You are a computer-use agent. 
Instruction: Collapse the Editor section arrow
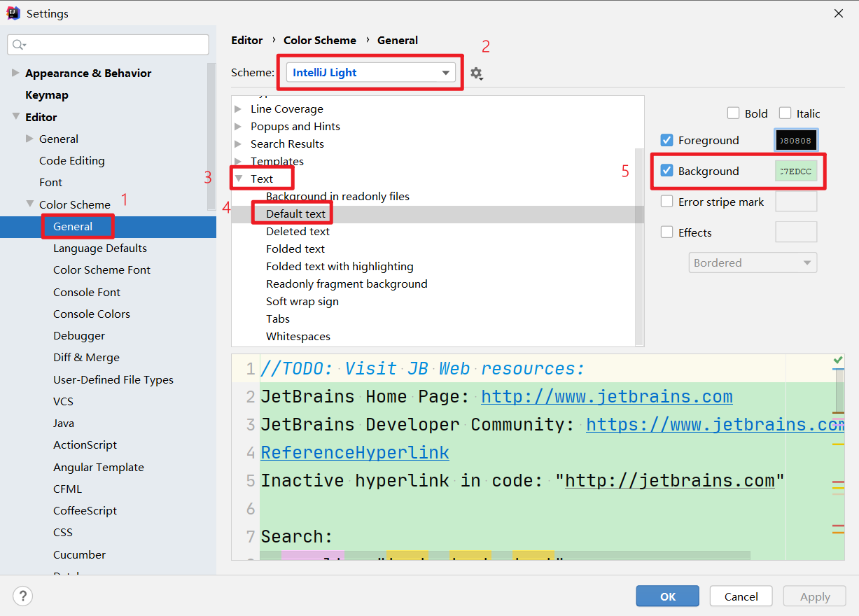[x=16, y=117]
